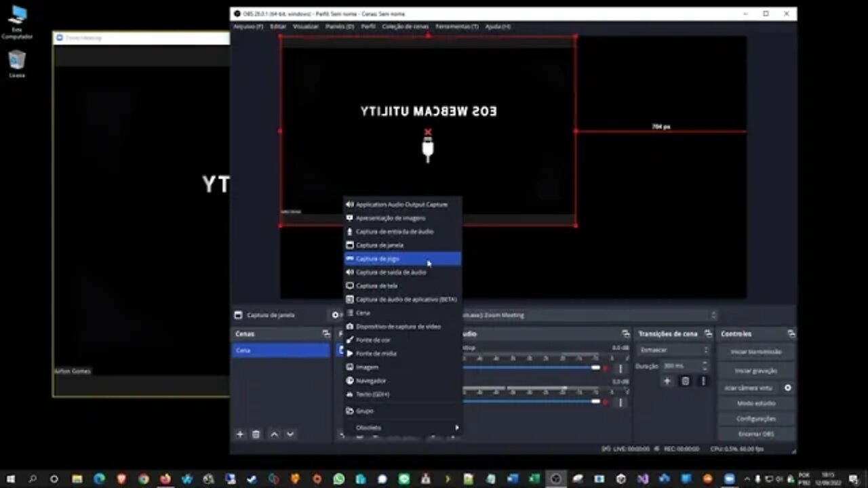Move scene up with arrow icon
This screenshot has height=488, width=868.
point(274,434)
